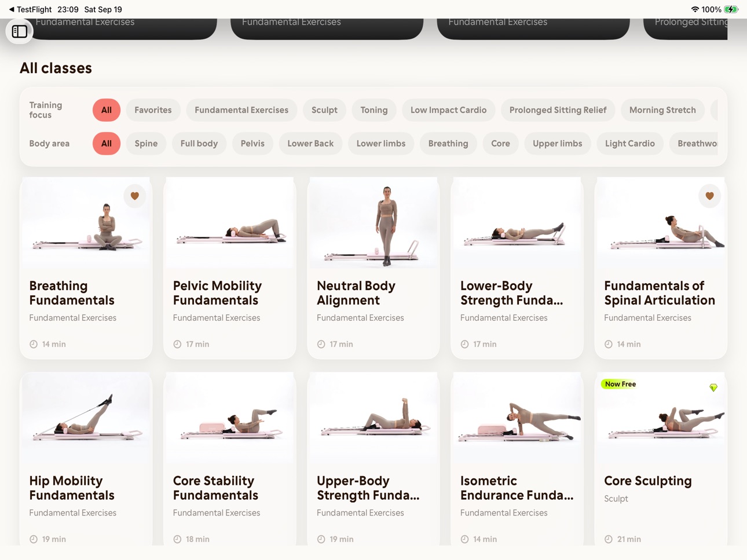This screenshot has width=747, height=560.
Task: Tap the green gem icon on Core Sculpting
Action: pyautogui.click(x=713, y=387)
